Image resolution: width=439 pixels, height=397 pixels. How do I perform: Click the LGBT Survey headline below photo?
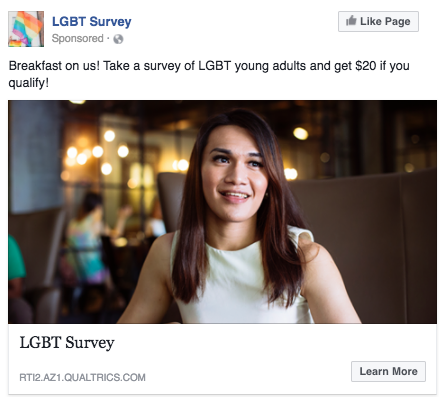point(67,343)
